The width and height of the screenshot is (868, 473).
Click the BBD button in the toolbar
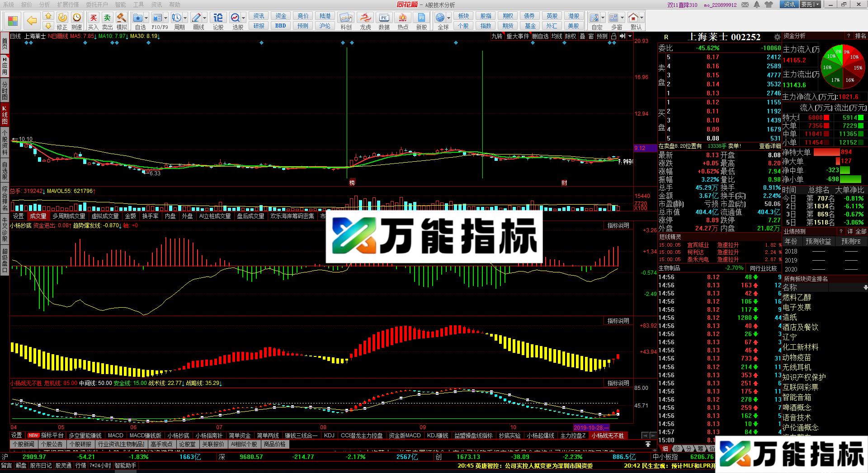281,25
